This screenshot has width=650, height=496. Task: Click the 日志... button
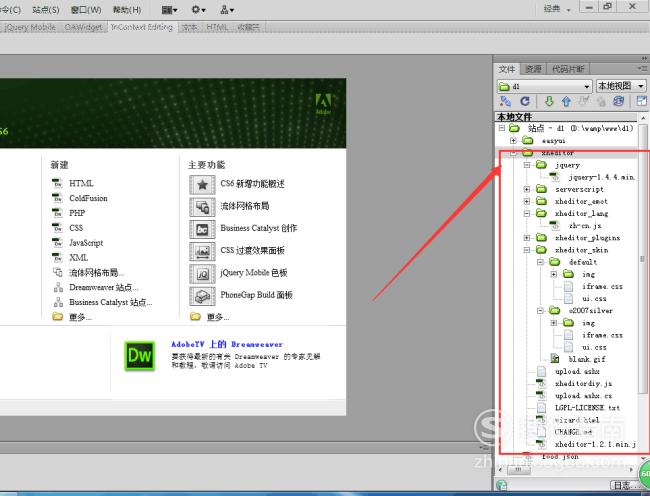point(625,485)
